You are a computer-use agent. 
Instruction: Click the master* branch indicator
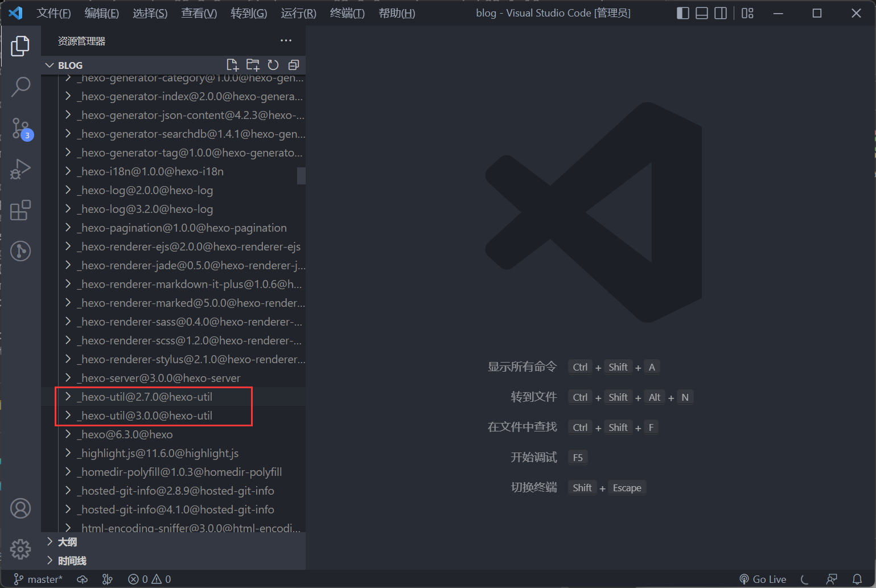tap(39, 579)
